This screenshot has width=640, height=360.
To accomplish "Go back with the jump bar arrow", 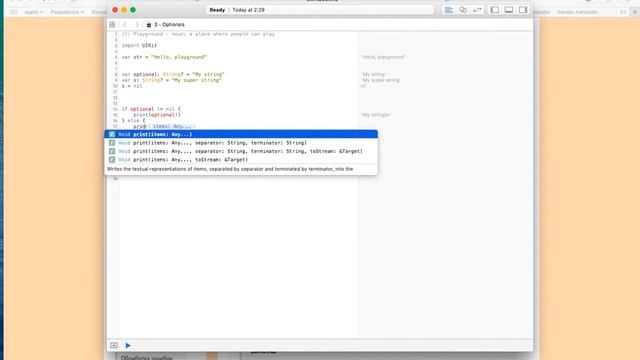I will coord(125,25).
